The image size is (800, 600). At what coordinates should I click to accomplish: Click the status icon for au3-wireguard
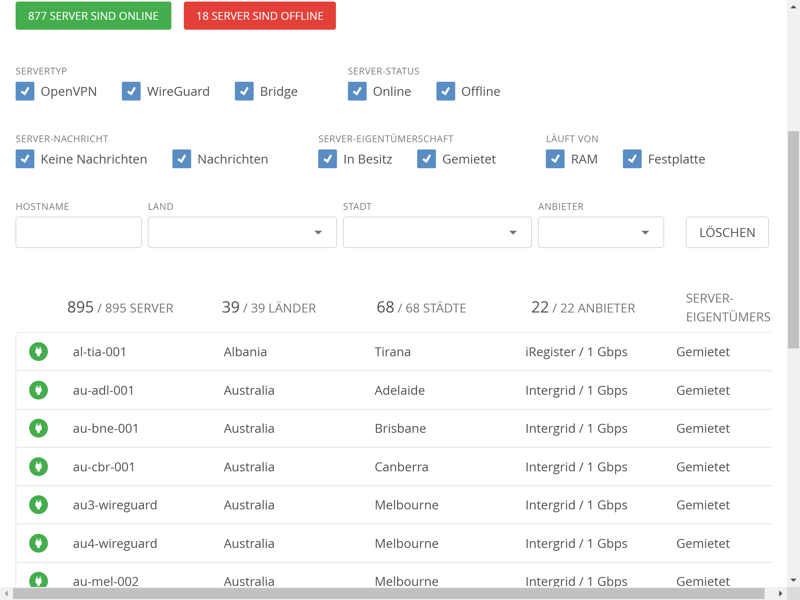point(38,505)
